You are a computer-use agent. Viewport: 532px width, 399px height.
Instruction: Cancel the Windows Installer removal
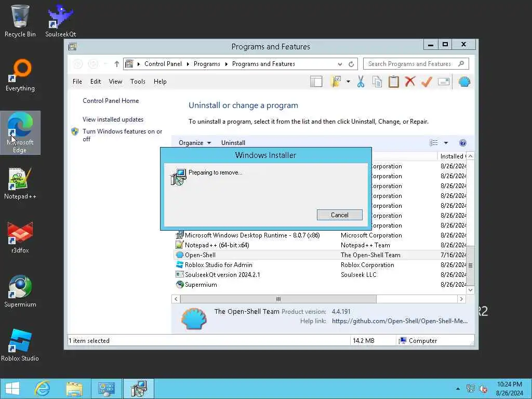point(340,215)
